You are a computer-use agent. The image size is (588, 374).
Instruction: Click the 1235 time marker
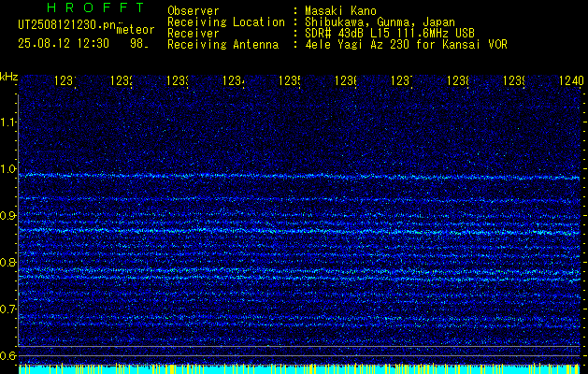point(290,81)
